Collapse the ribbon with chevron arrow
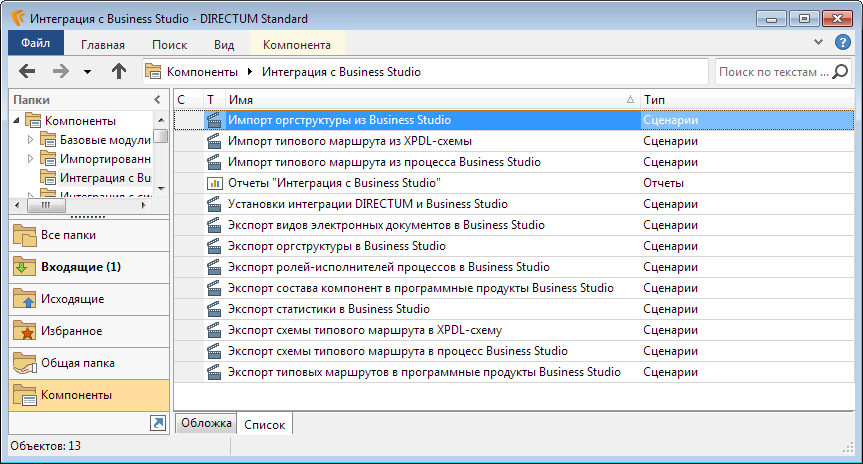The image size is (863, 464). point(818,42)
